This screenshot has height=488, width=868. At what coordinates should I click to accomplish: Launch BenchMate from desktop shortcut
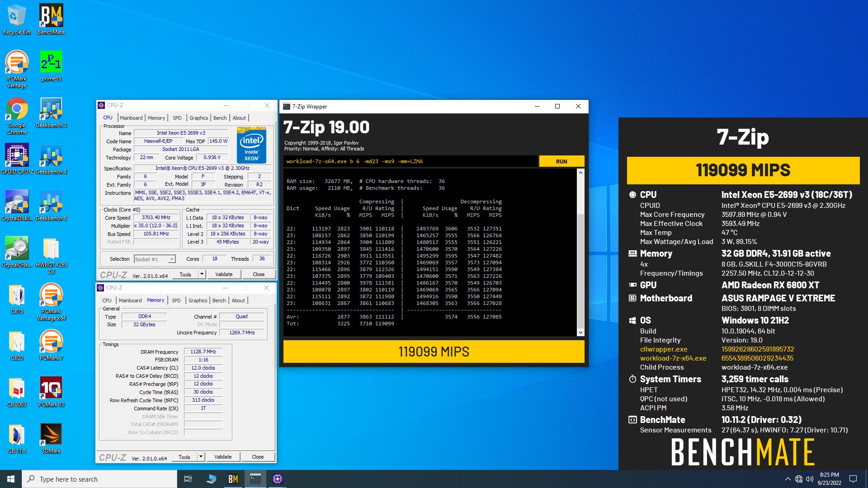coord(51,19)
